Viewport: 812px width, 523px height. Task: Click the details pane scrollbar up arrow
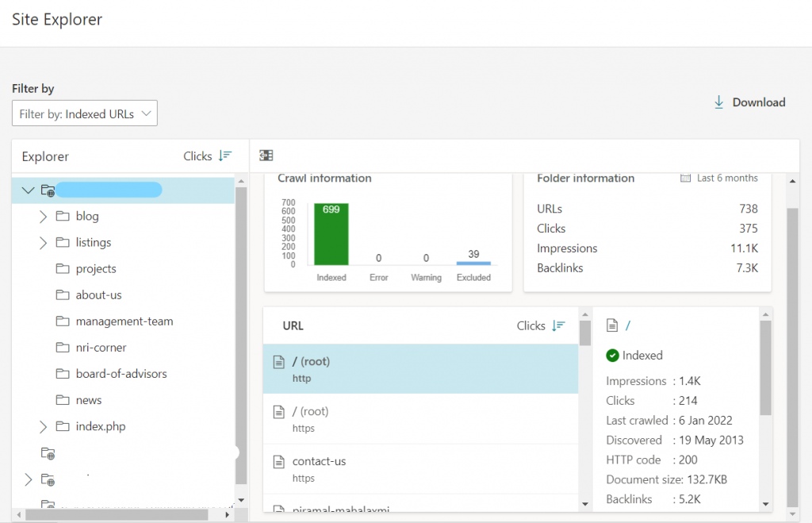pyautogui.click(x=765, y=314)
